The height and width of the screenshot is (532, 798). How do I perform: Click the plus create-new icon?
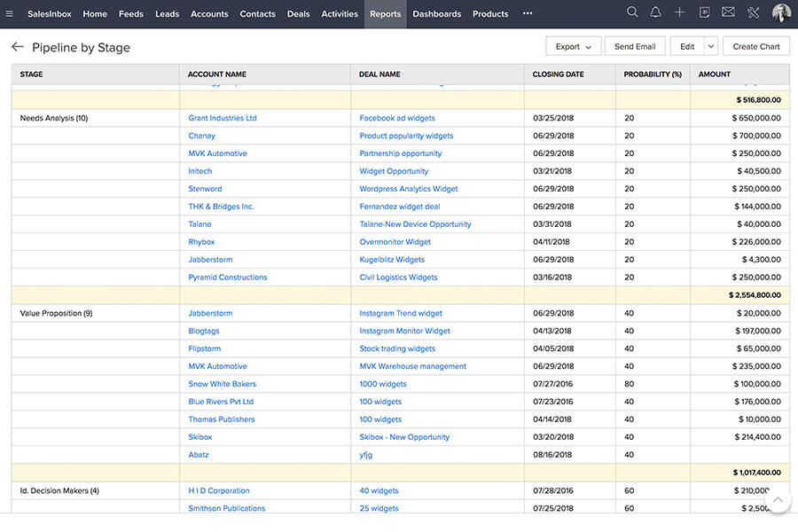coord(679,12)
